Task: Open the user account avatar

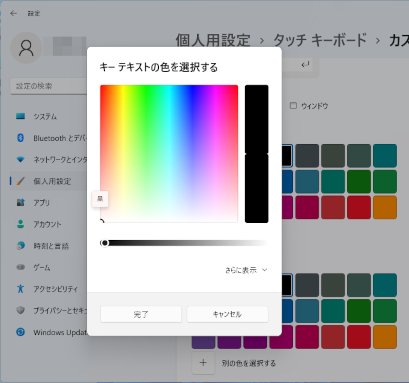Action: 26,48
